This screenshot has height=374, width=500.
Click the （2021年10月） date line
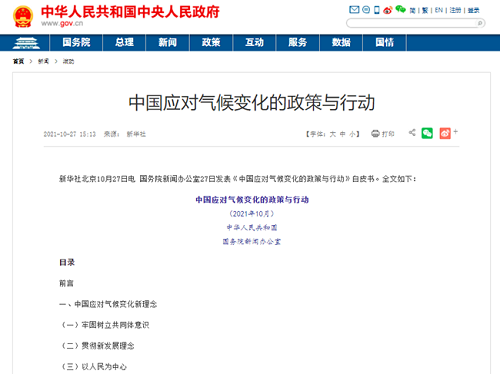252,214
